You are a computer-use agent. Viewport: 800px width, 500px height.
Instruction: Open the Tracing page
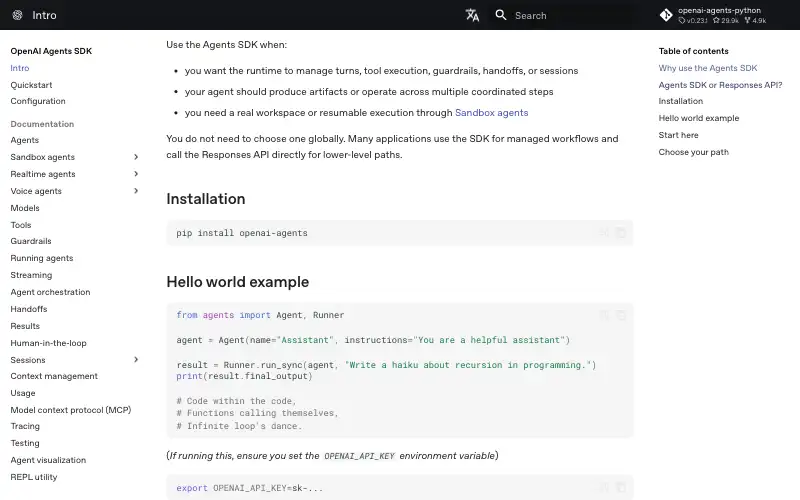click(x=25, y=426)
